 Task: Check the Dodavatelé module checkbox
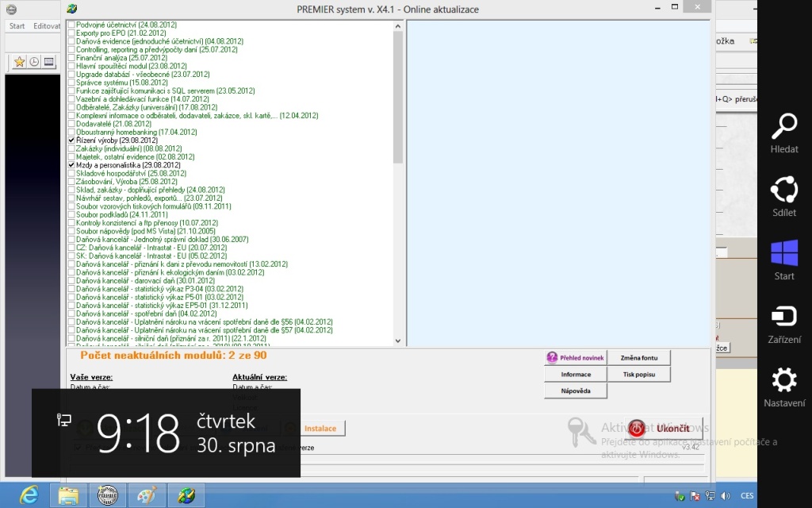pos(71,124)
